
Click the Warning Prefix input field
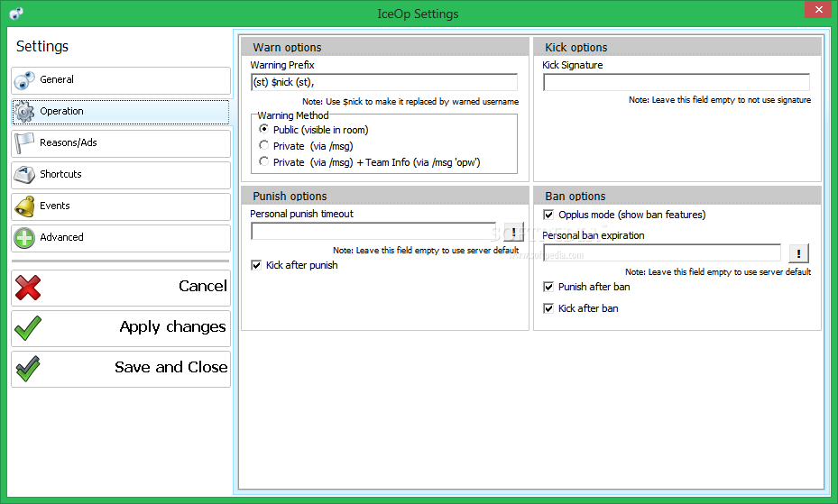383,82
